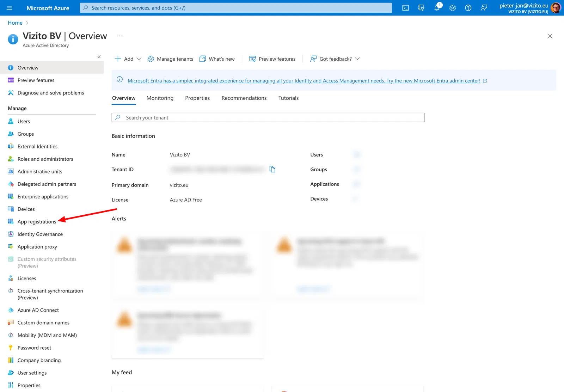
Task: Click the Delegated admin partners icon
Action: click(11, 184)
